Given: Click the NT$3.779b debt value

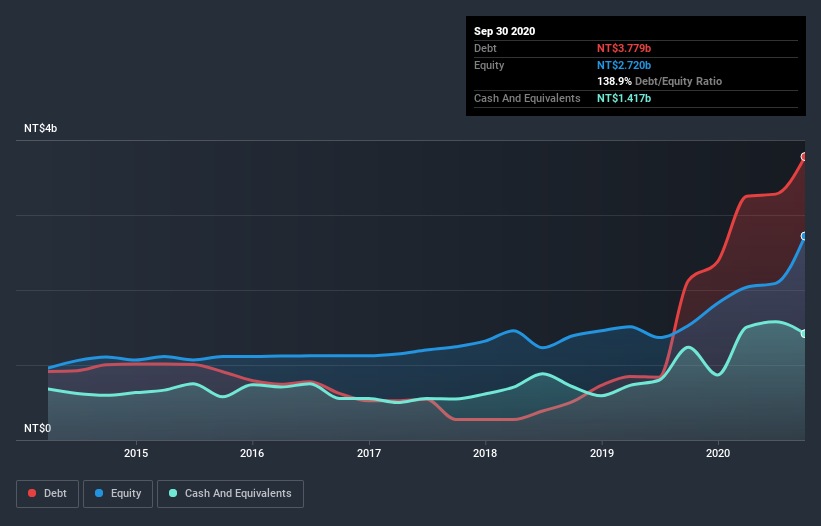Looking at the screenshot, I should pos(624,48).
